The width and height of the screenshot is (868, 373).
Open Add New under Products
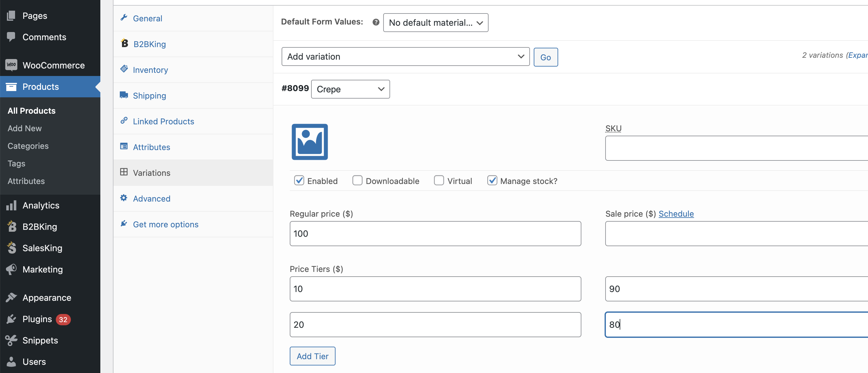pos(24,128)
